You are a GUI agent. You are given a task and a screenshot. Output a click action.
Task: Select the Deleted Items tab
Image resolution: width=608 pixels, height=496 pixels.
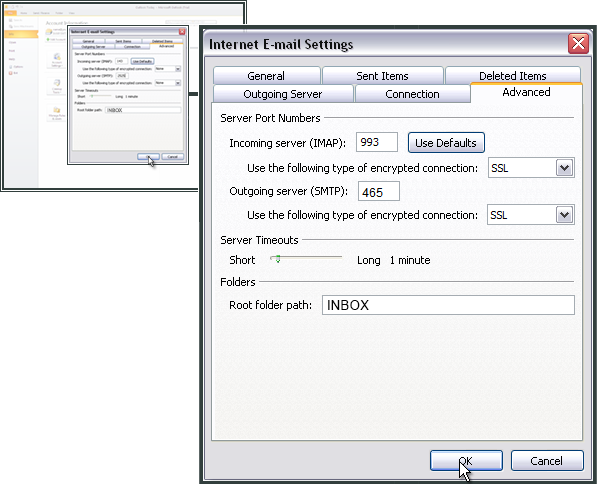512,76
